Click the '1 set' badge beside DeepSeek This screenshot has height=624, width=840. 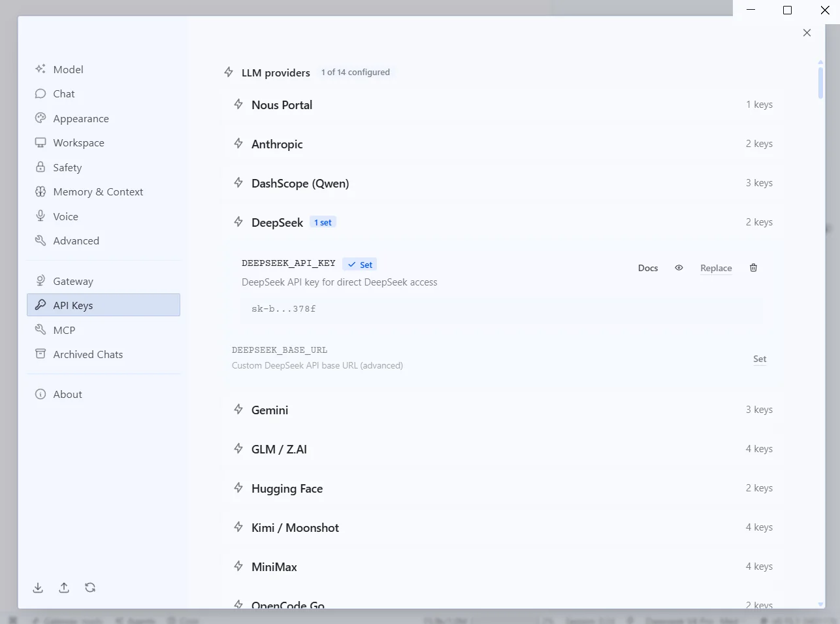pyautogui.click(x=323, y=223)
